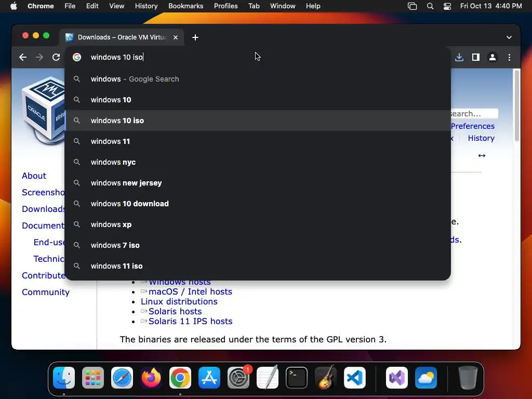Open the About sidebar link

(x=34, y=176)
